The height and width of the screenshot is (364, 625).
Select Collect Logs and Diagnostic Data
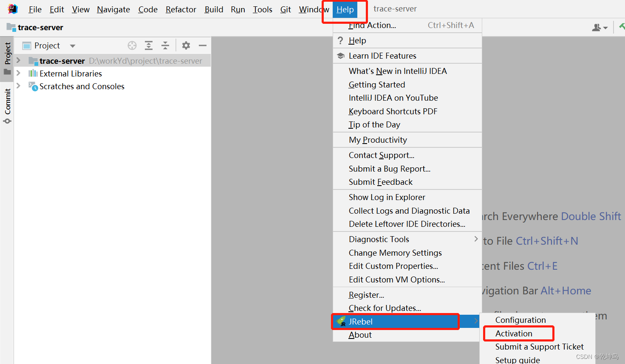407,211
